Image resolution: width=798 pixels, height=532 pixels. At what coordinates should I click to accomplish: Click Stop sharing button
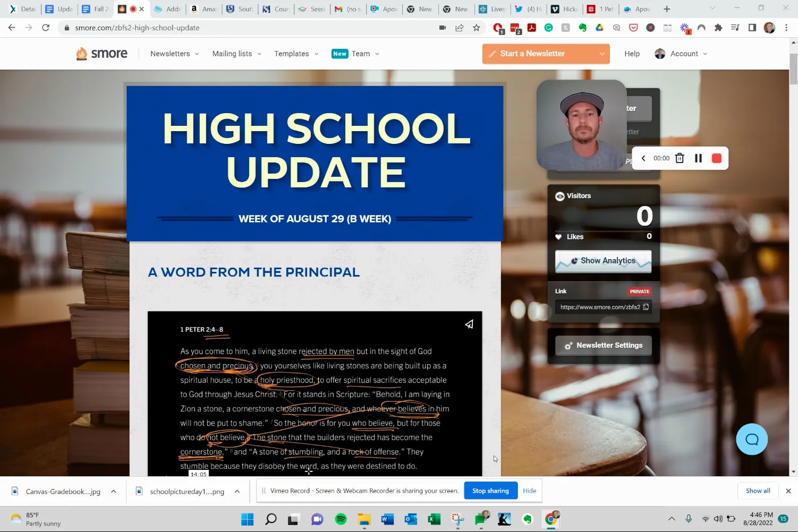(490, 491)
